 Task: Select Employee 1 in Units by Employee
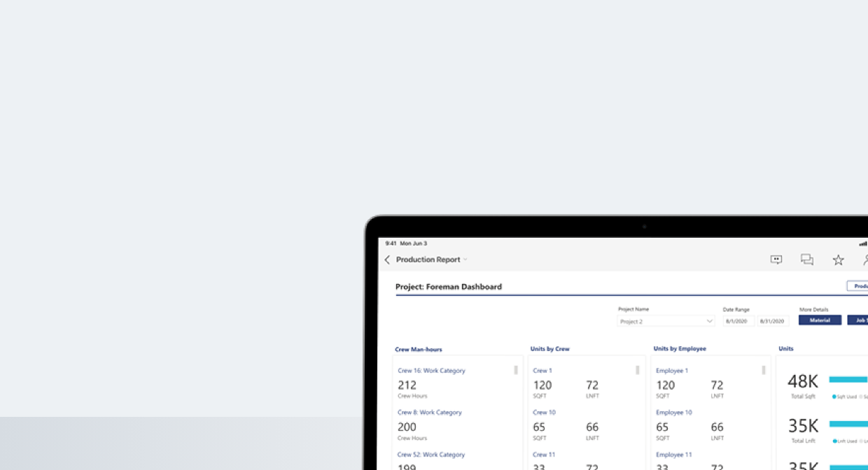(x=672, y=371)
